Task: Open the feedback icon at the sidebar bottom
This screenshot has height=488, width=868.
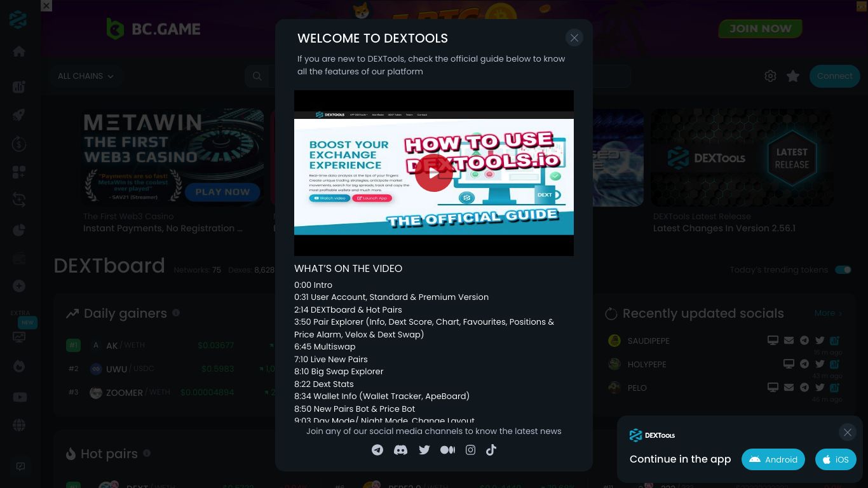Action: 20,466
